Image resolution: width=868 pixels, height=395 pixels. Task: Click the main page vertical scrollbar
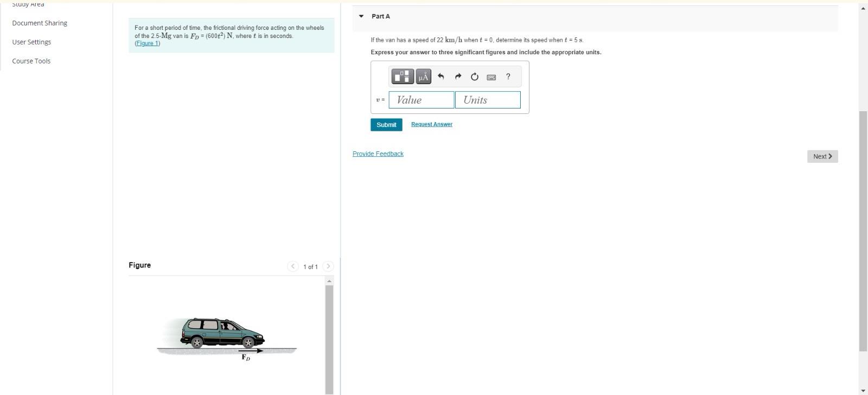[x=863, y=231]
